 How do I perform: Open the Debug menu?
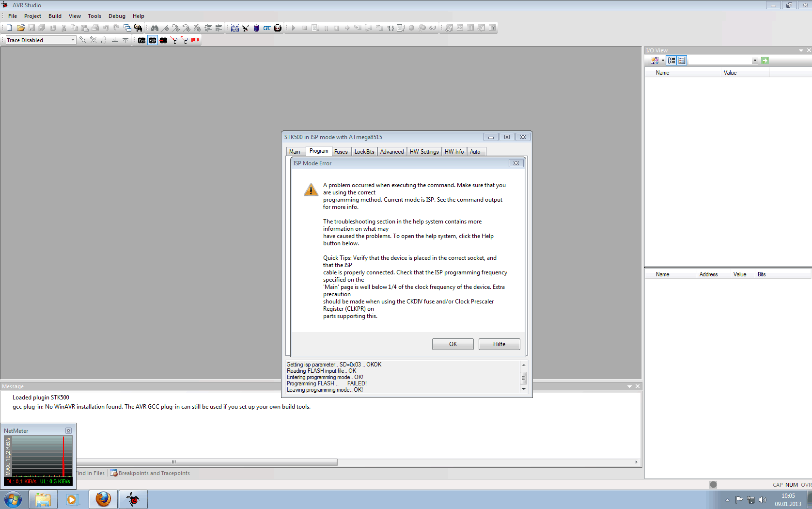point(117,16)
